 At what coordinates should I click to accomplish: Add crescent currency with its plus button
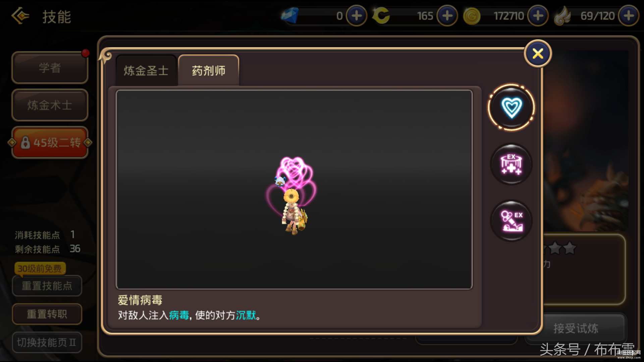click(x=447, y=16)
